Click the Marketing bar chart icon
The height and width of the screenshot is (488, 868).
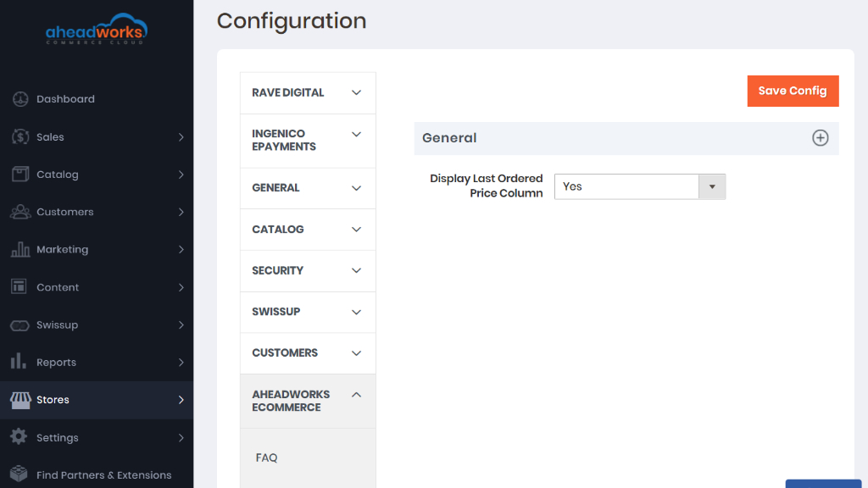[x=20, y=250]
